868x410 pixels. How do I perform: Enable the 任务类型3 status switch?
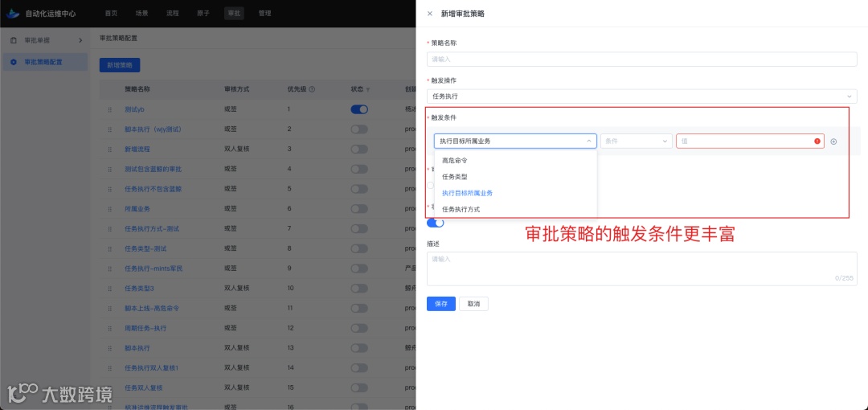pos(359,288)
